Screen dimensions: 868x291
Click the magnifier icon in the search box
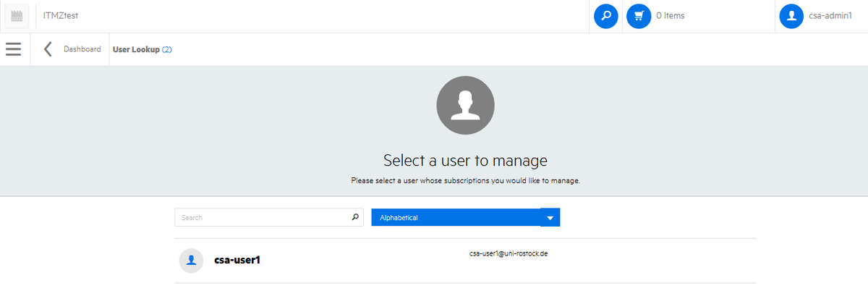(354, 217)
